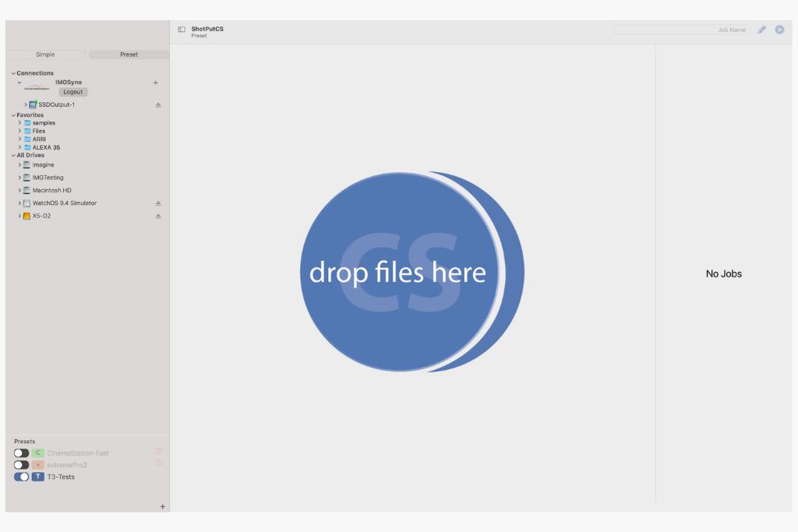Expand the IMGTesting drive
Screen dimensions: 798x532
[x=19, y=178]
